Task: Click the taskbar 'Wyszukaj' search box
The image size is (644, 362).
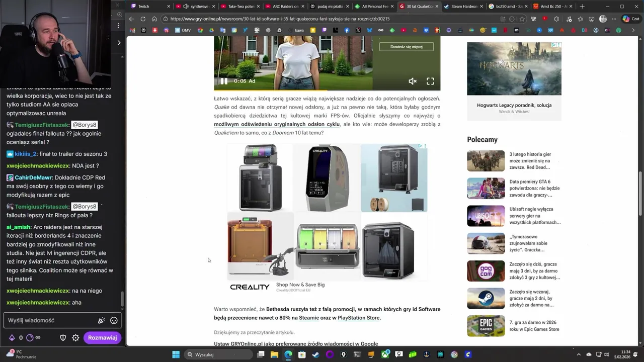Action: point(218,354)
